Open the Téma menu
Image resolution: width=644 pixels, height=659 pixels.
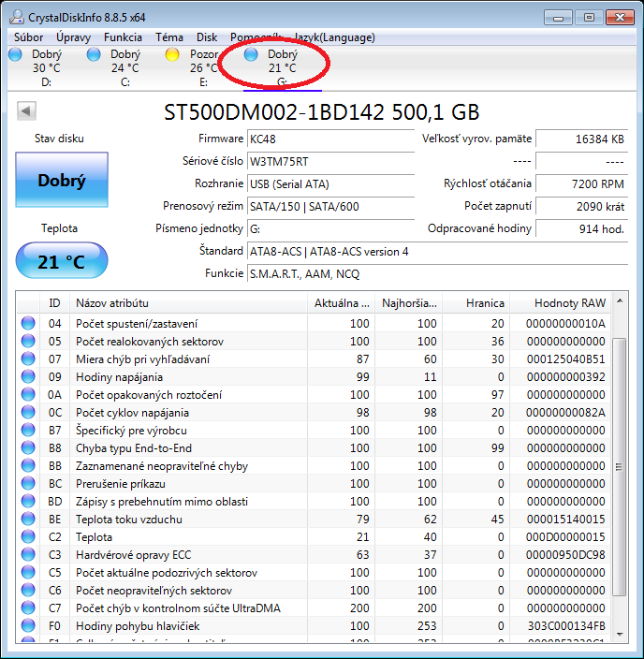[169, 37]
